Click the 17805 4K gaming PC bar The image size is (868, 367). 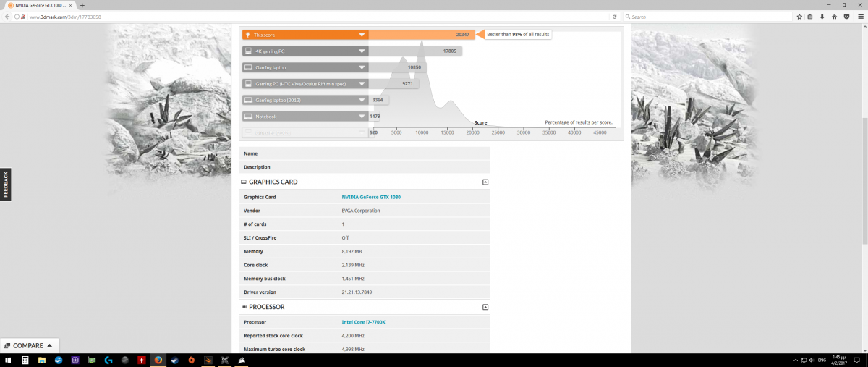pyautogui.click(x=415, y=51)
